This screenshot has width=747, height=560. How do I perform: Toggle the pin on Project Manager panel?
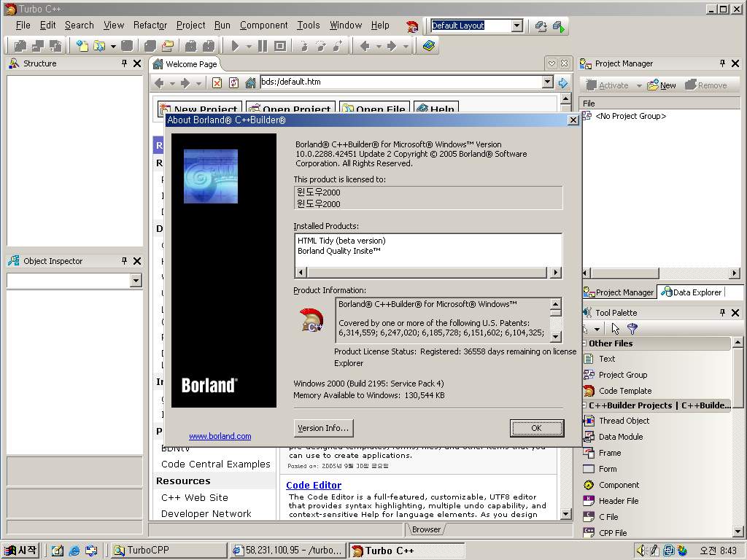point(722,63)
